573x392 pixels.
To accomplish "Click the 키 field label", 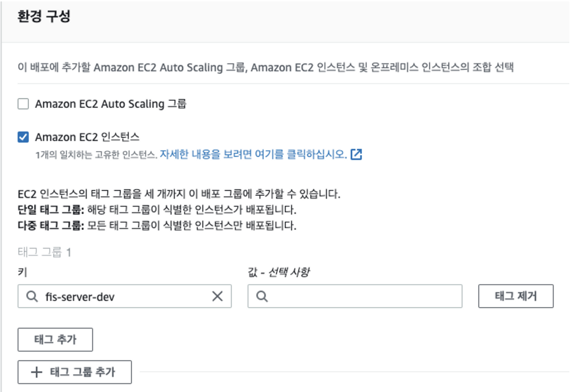I will point(22,272).
